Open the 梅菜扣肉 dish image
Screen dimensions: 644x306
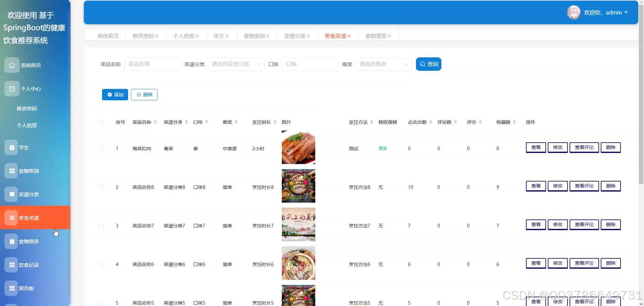[299, 147]
